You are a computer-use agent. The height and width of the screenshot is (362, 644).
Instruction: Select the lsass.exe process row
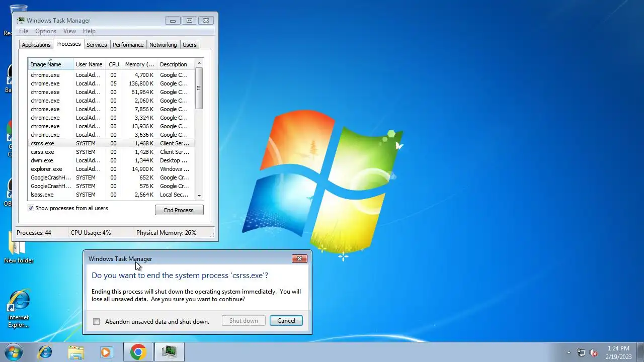pyautogui.click(x=111, y=195)
